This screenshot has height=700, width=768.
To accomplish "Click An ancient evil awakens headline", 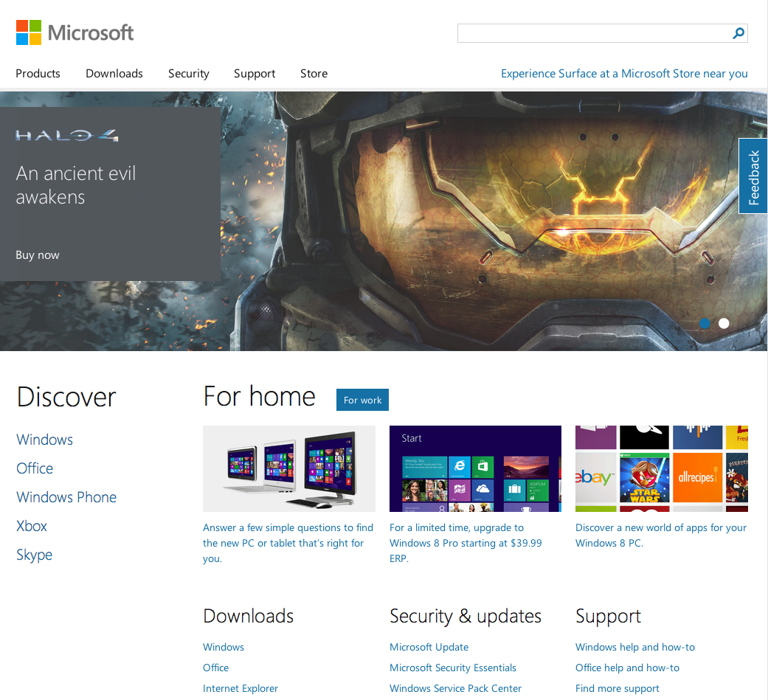I will coord(75,185).
